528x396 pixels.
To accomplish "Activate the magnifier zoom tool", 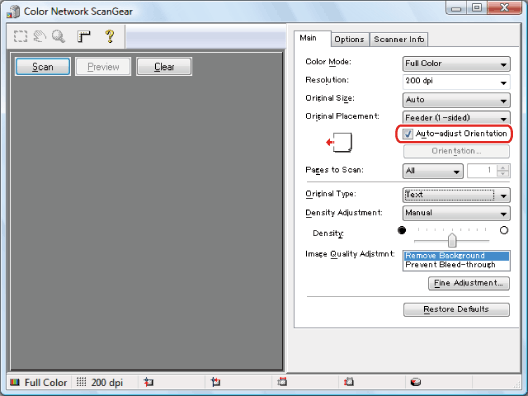I will [59, 36].
